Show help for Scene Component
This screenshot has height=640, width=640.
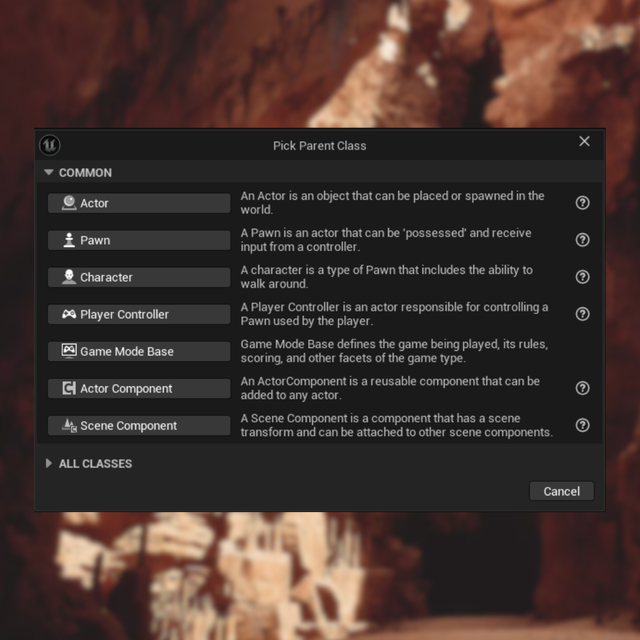(x=582, y=425)
